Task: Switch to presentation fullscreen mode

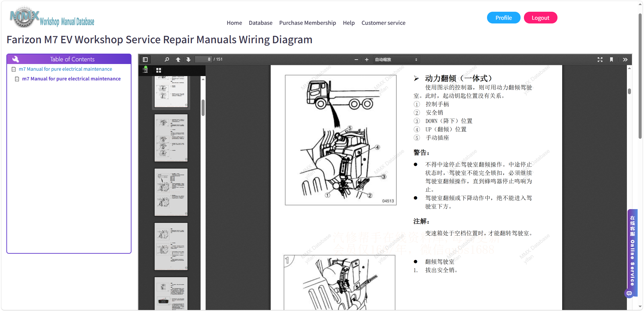Action: (x=600, y=60)
